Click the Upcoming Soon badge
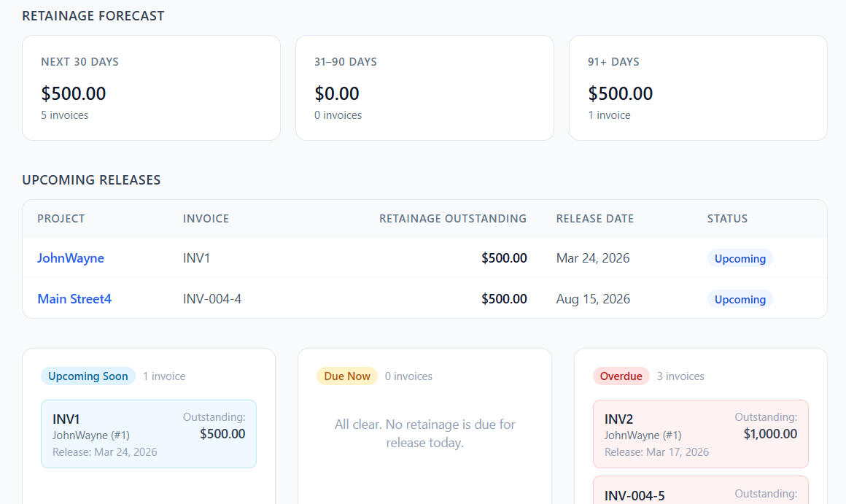 [88, 376]
